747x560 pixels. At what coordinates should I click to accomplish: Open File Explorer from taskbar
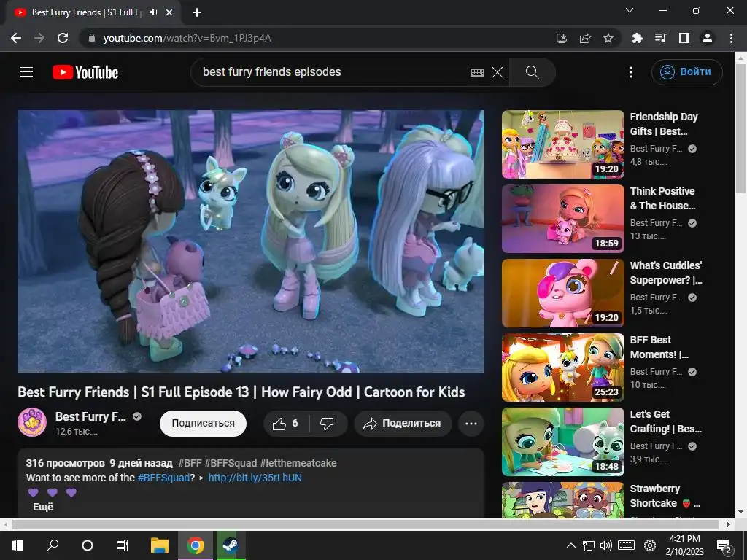pyautogui.click(x=160, y=545)
